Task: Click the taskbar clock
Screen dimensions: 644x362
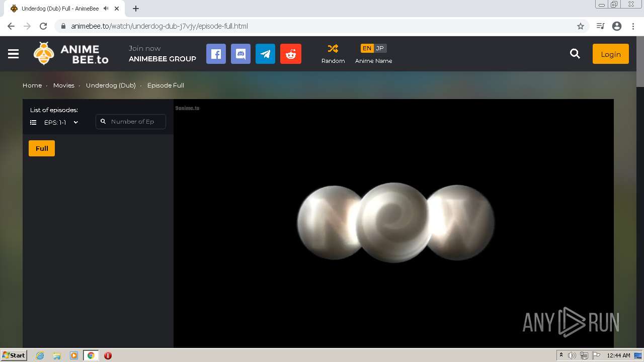Action: pyautogui.click(x=618, y=355)
